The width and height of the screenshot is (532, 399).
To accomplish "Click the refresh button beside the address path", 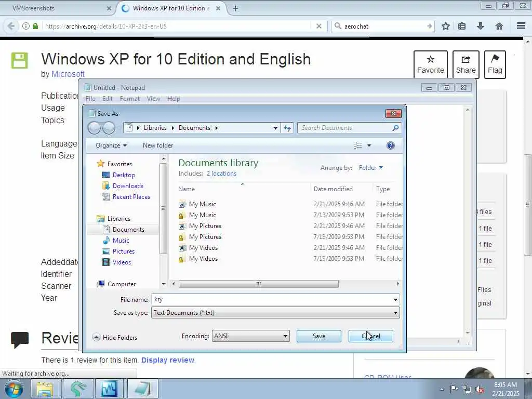I will [287, 128].
